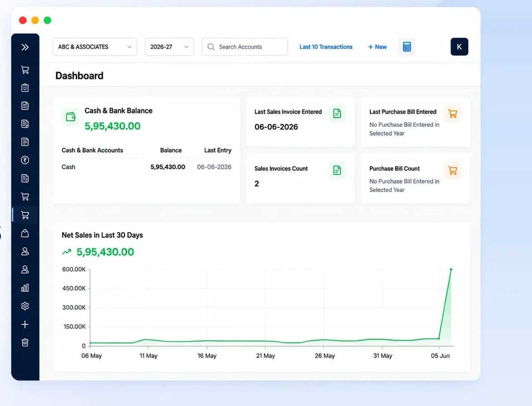Open the calculator icon in top bar

[407, 47]
